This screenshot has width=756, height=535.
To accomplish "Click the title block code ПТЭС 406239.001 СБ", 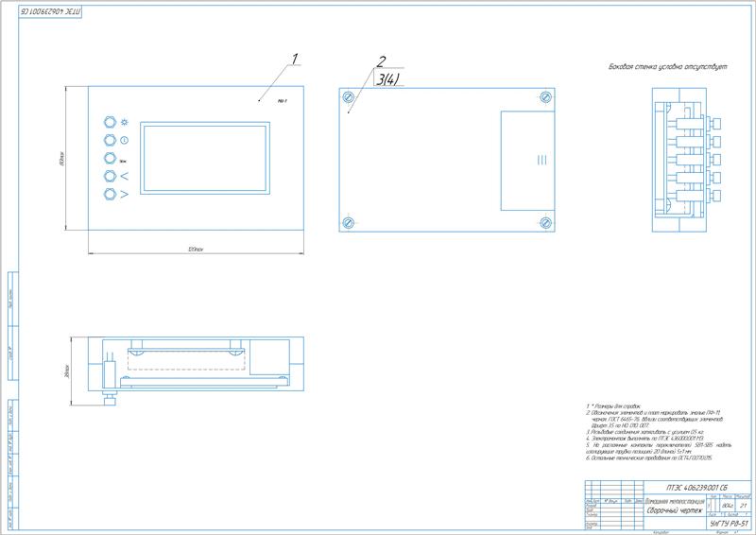I will click(696, 488).
